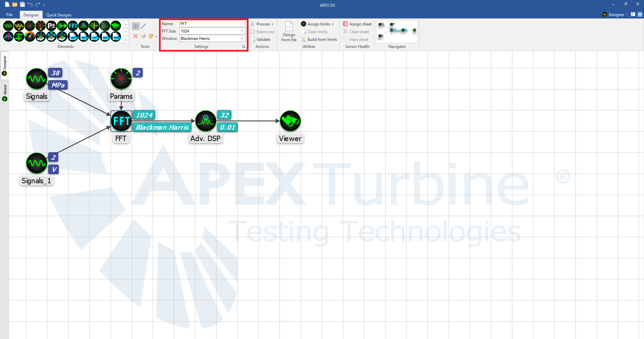Select the Params node on canvas
The height and width of the screenshot is (339, 644).
tap(121, 79)
